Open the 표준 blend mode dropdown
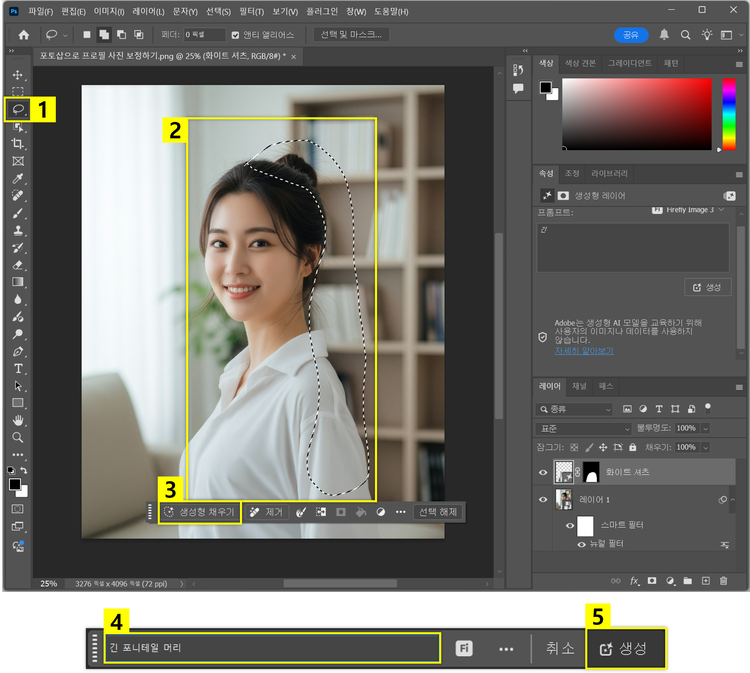The height and width of the screenshot is (673, 750). click(x=584, y=428)
